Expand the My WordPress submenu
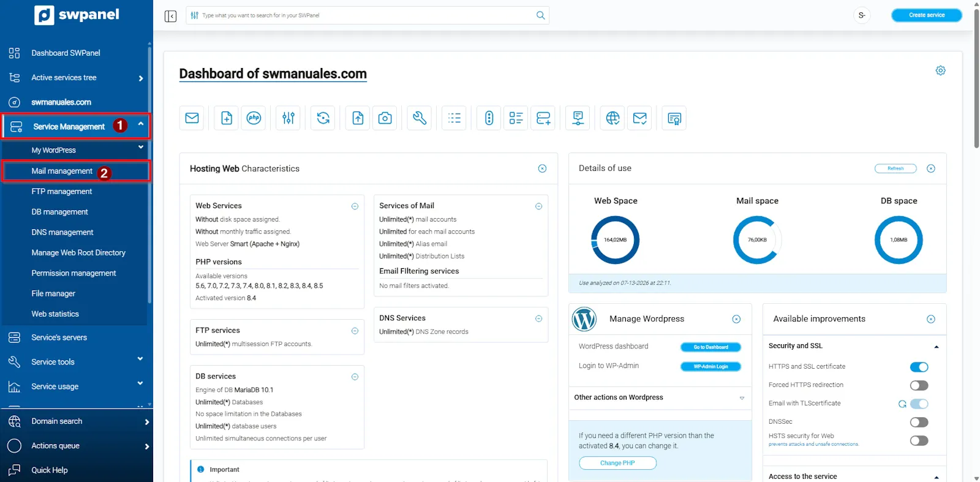Viewport: 980px width, 482px height. tap(75, 150)
